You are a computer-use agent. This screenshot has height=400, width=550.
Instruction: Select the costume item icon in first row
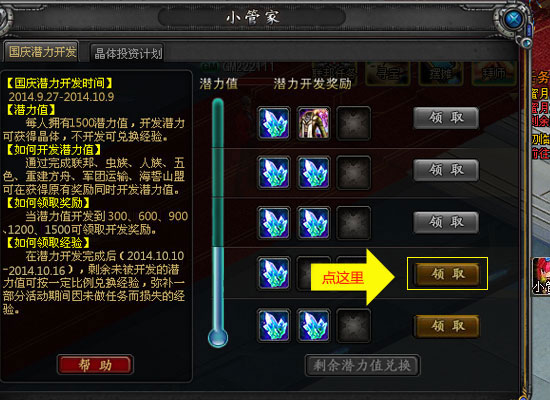click(x=314, y=123)
